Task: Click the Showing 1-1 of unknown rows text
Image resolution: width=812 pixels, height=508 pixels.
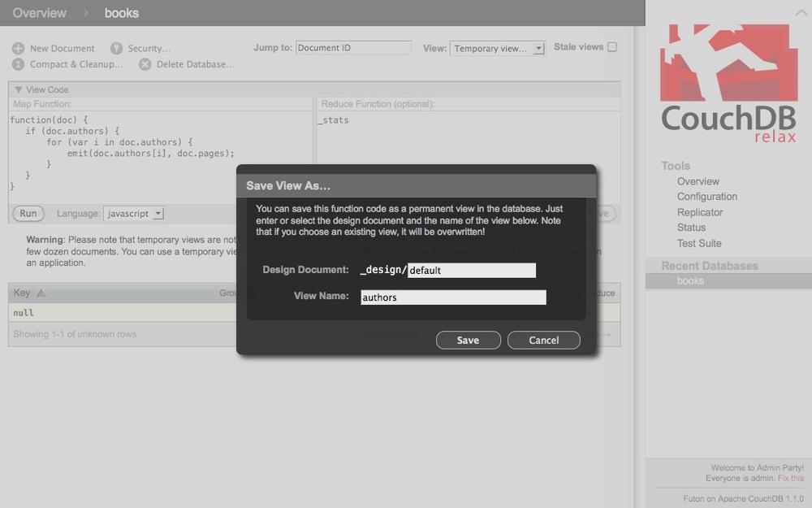Action: click(75, 334)
